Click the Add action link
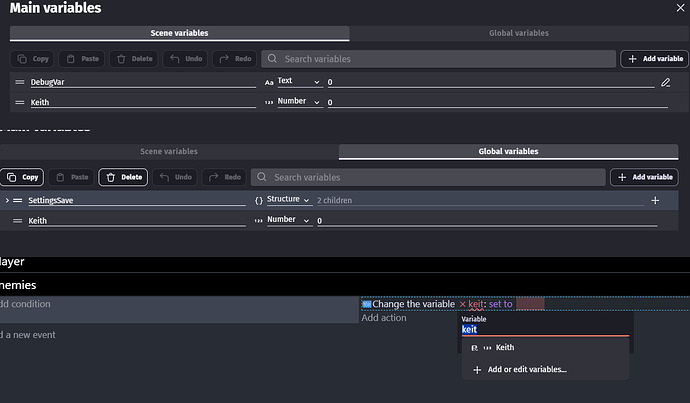690x403 pixels. coord(384,318)
